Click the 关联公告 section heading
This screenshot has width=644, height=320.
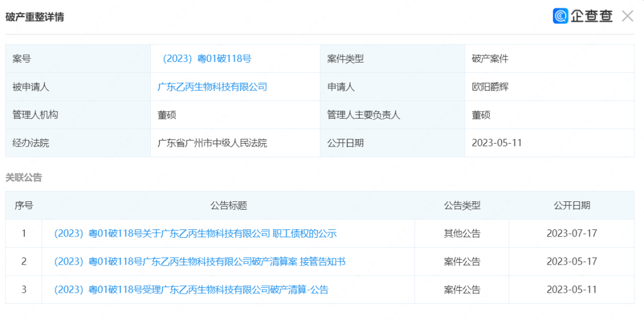[24, 178]
